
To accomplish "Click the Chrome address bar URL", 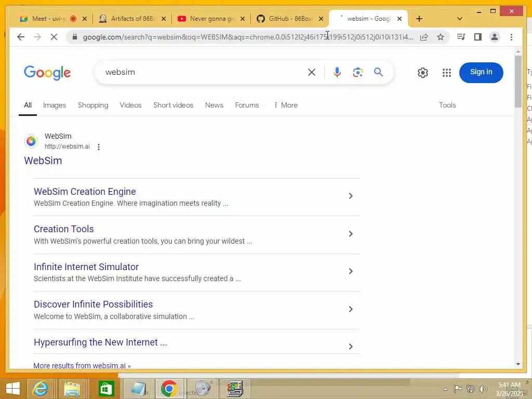I will click(x=248, y=37).
